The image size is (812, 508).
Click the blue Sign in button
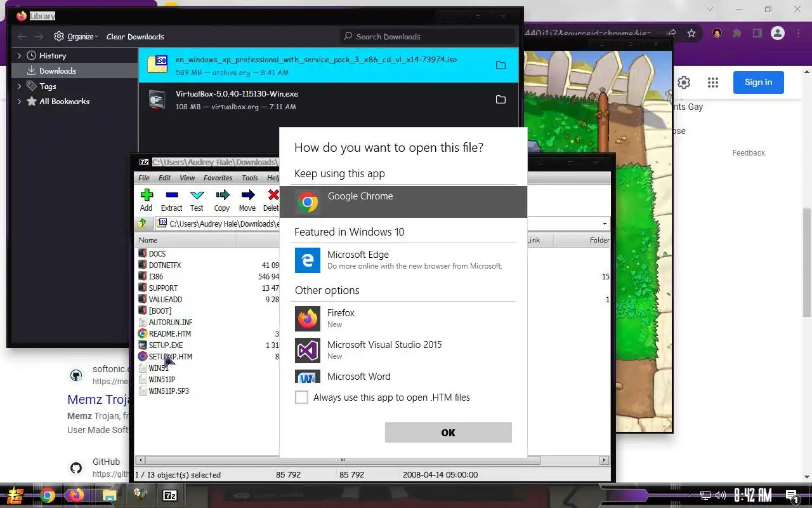click(759, 83)
